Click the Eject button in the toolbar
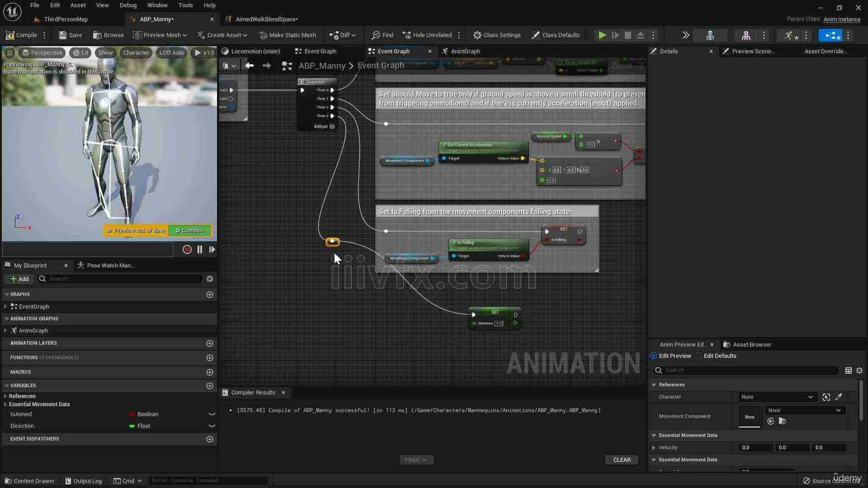Image resolution: width=868 pixels, height=488 pixels. tap(641, 35)
